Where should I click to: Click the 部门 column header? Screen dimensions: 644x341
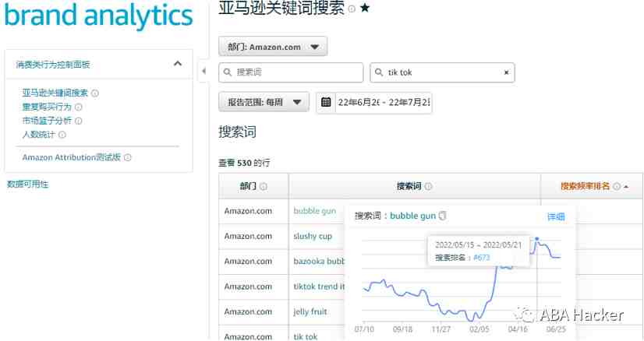tap(253, 186)
